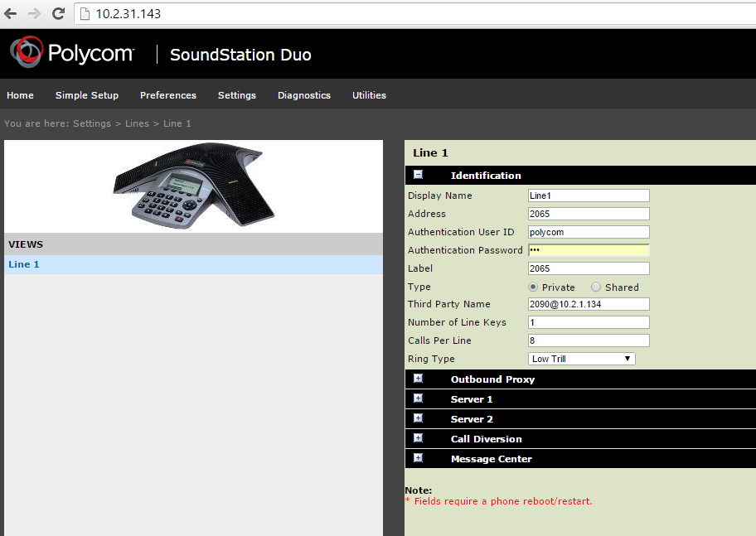Select Line 1 in Views list
Viewport: 756px width, 536px height.
tap(193, 264)
